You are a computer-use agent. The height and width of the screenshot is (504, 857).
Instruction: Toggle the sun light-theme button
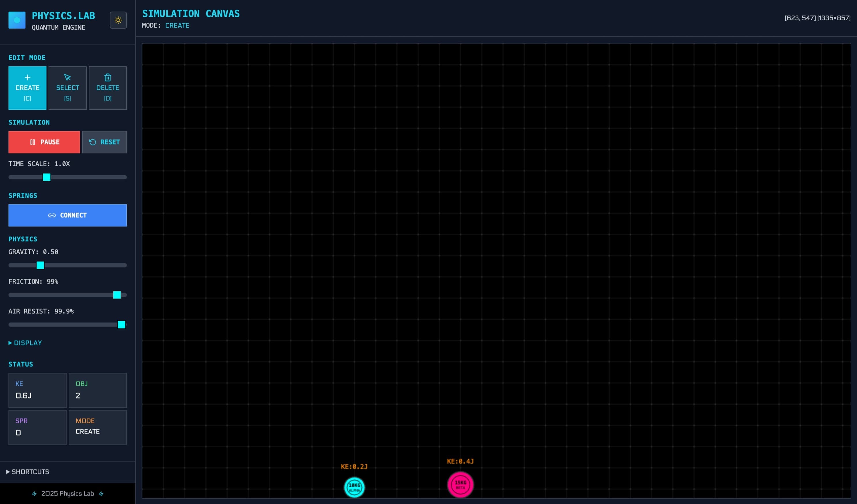pyautogui.click(x=118, y=20)
